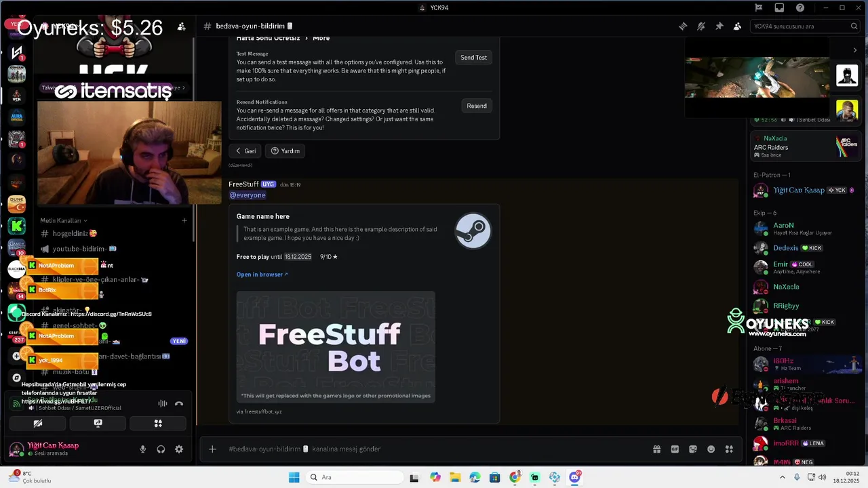Open the apps launcher icon in message bar
868x488 pixels.
pos(729,449)
